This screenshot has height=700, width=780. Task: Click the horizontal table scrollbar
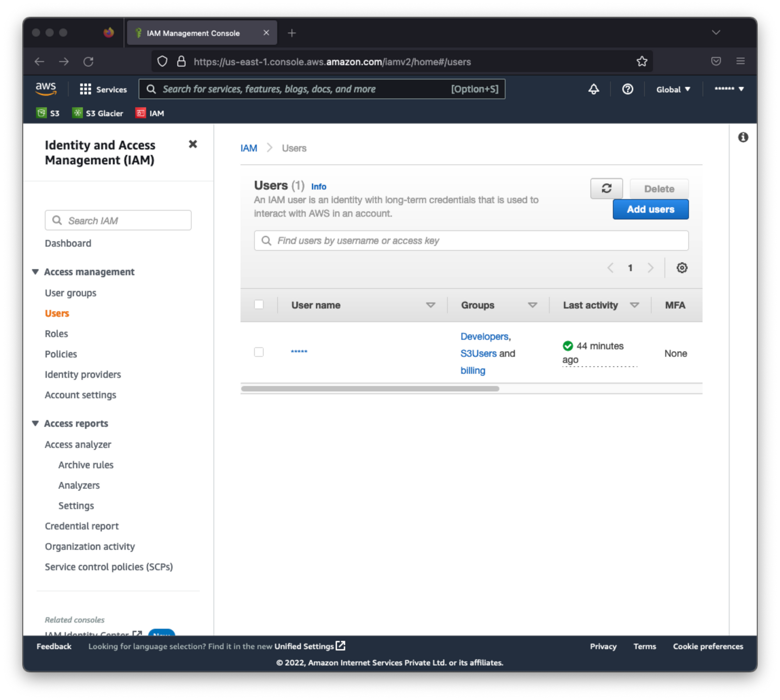(x=370, y=388)
